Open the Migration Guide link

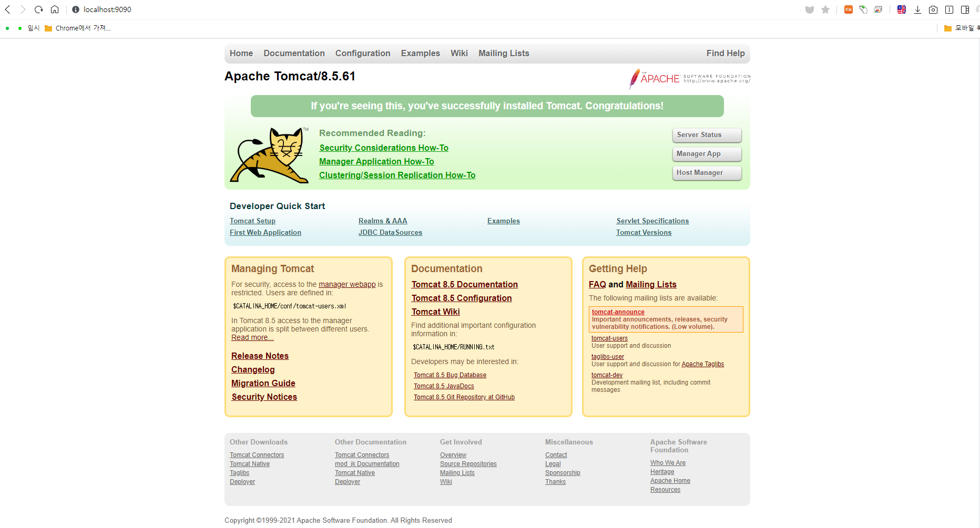click(x=263, y=384)
